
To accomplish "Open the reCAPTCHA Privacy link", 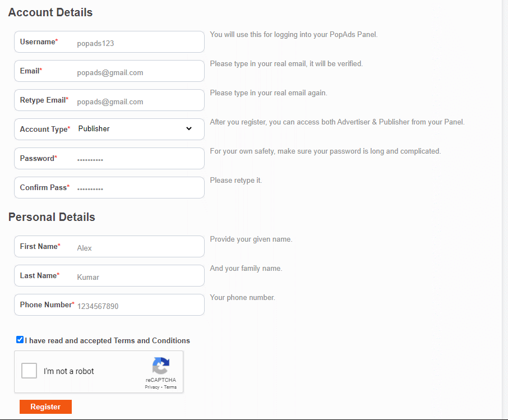I will click(x=152, y=387).
